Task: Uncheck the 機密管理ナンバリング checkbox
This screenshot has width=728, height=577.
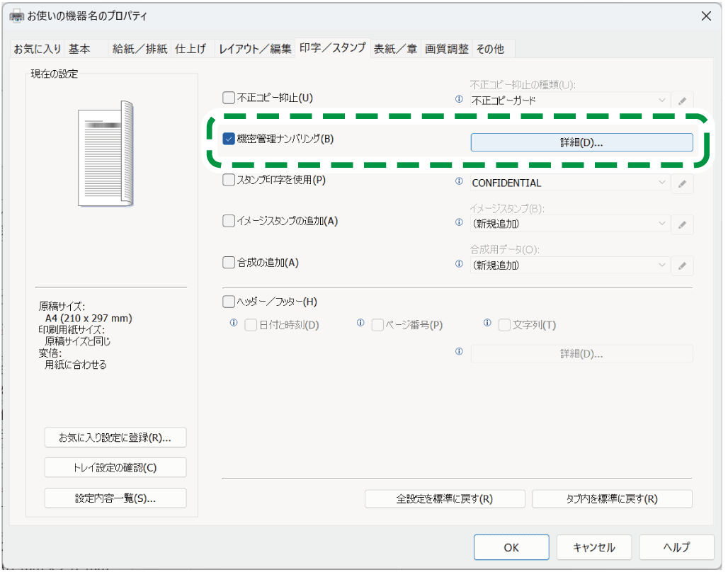Action: [229, 139]
